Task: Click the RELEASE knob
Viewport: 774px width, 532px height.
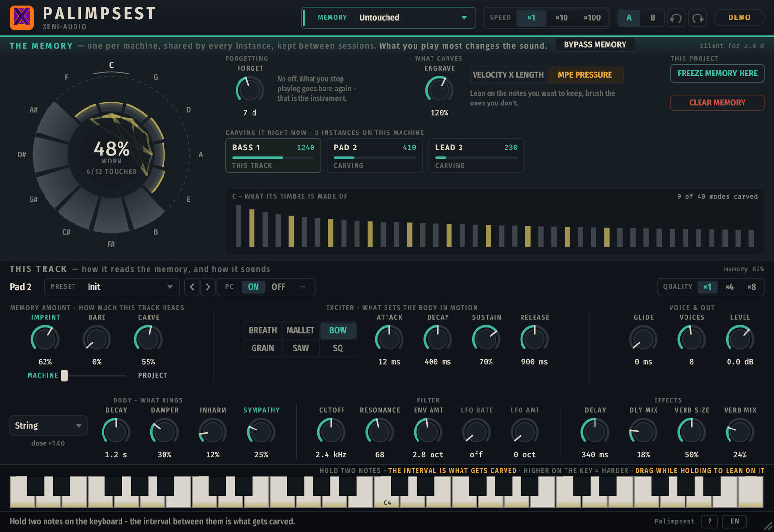Action: coord(535,338)
